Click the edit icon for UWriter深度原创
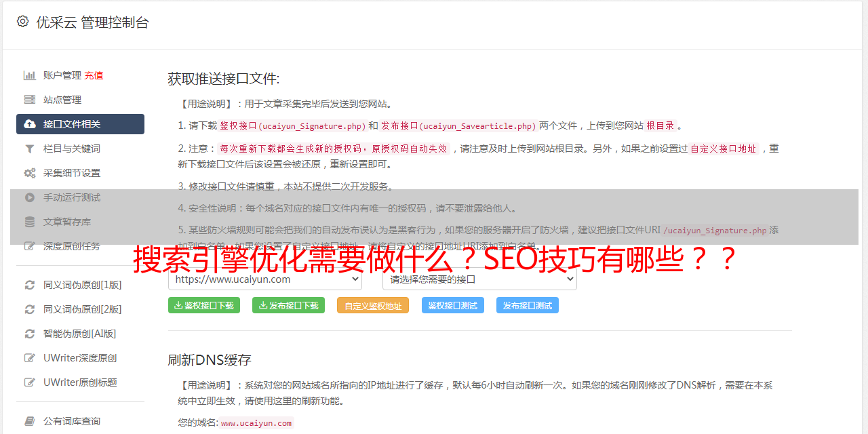 tap(30, 358)
